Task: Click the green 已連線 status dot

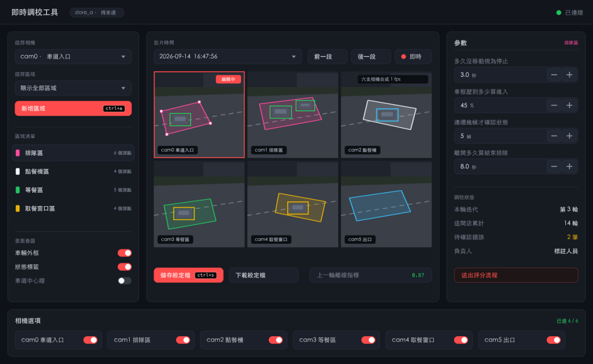Action: [x=559, y=13]
